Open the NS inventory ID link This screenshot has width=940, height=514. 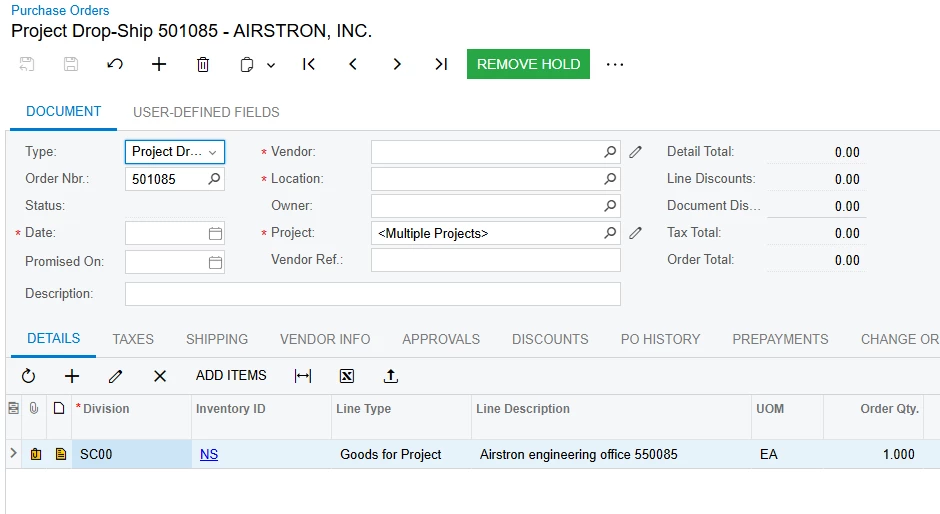[209, 454]
